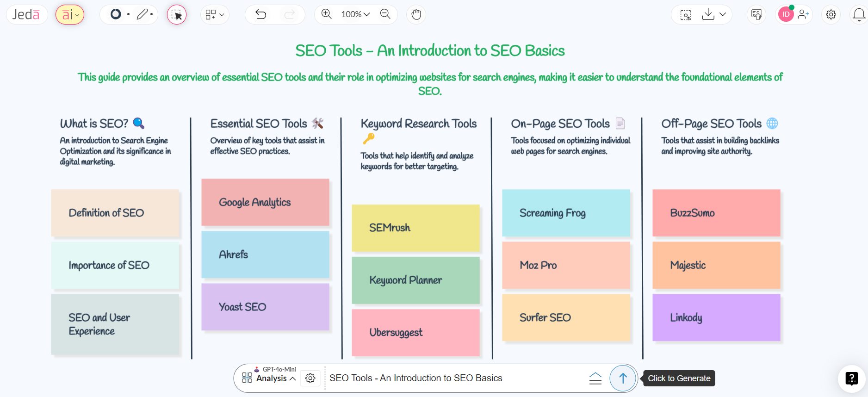Select the BuzzSumo sticky note
Viewport: 868px width, 397px height.
pyautogui.click(x=717, y=213)
